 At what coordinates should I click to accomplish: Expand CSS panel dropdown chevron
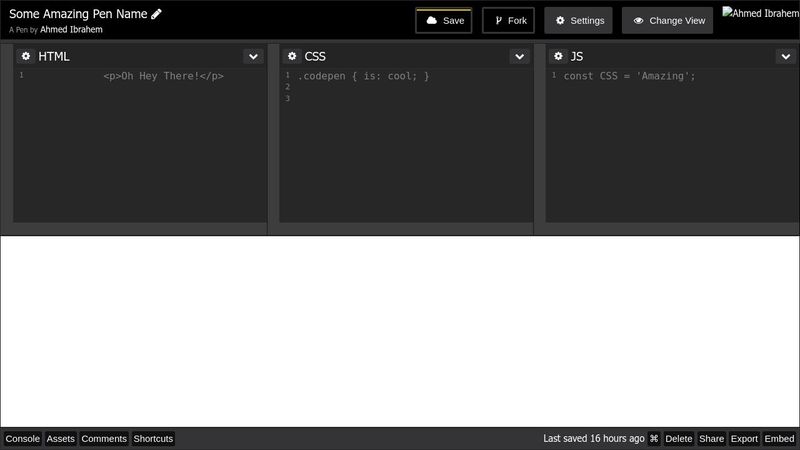coord(519,56)
